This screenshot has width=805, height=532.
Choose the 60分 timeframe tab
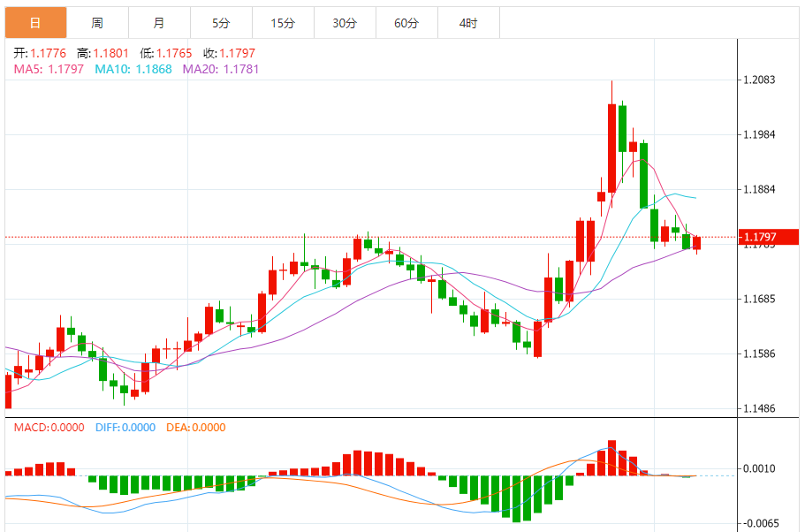(406, 23)
